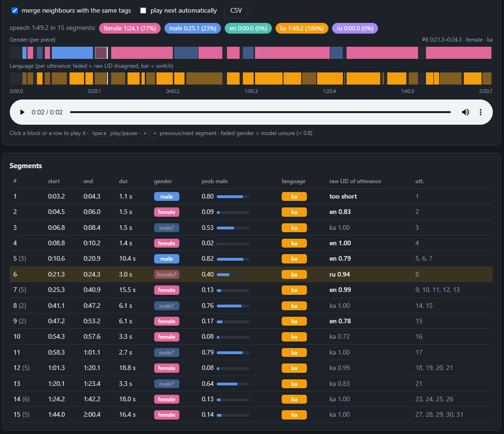The height and width of the screenshot is (434, 504).
Task: Click the duration '18.8 s' cell
Action: [x=128, y=368]
